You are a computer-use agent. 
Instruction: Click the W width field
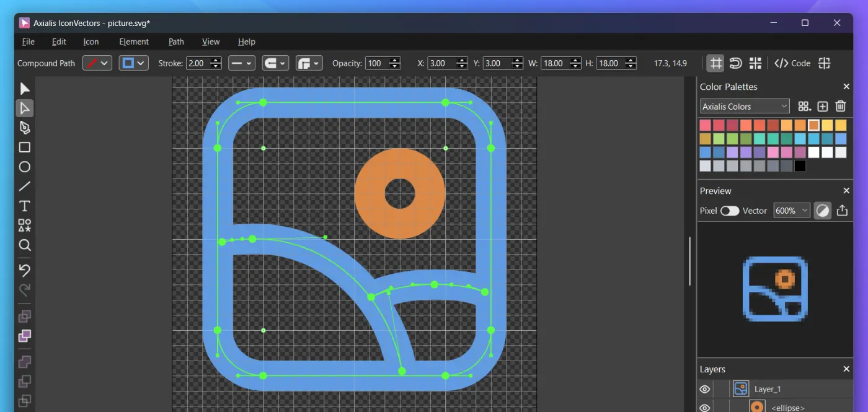[556, 63]
